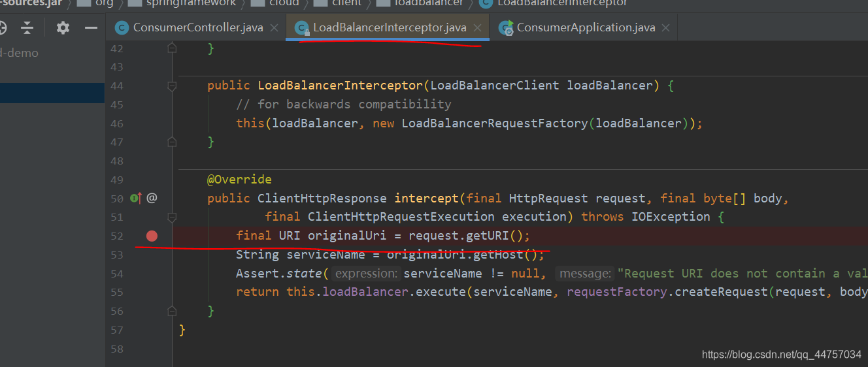The image size is (868, 367).
Task: Click the "byte[] body" parameter
Action: (743, 198)
